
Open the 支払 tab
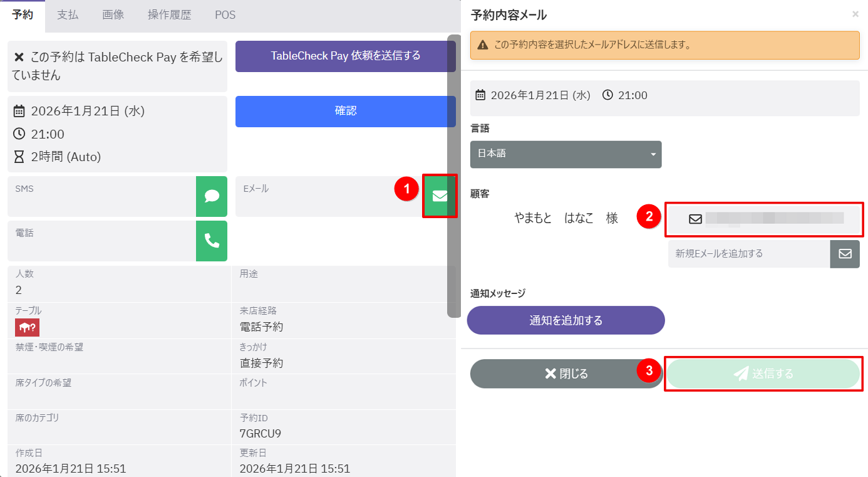pos(68,15)
